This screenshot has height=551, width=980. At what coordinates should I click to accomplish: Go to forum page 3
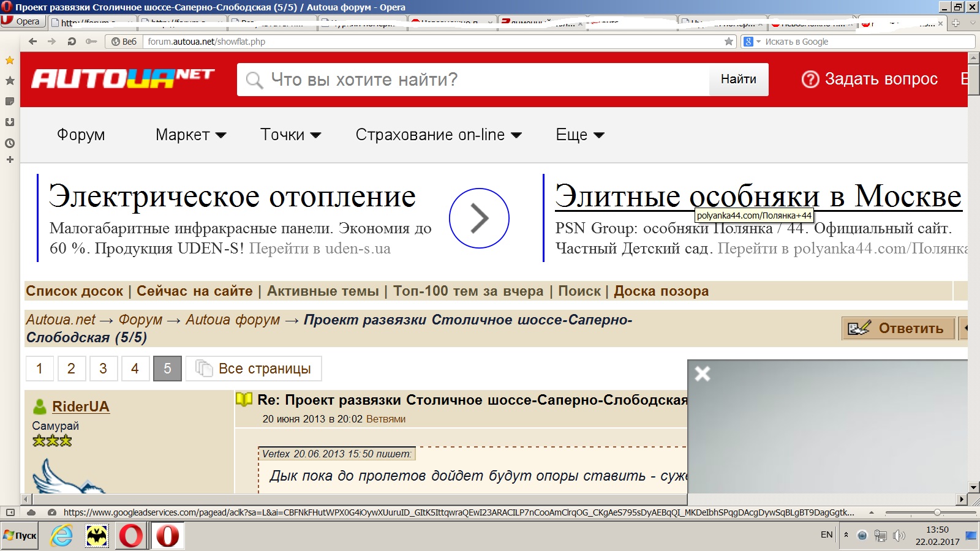[x=103, y=369]
